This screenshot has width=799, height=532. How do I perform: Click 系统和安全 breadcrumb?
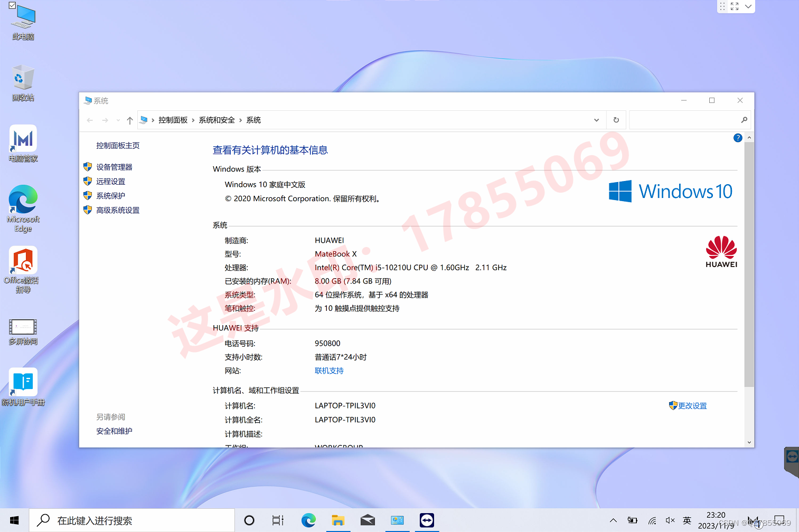(x=217, y=120)
